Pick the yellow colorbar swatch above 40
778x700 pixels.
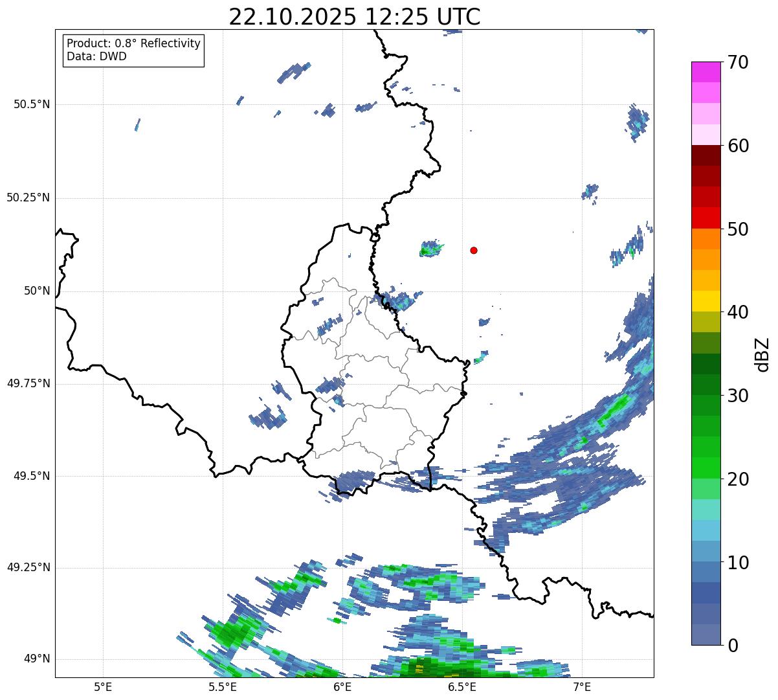(706, 301)
